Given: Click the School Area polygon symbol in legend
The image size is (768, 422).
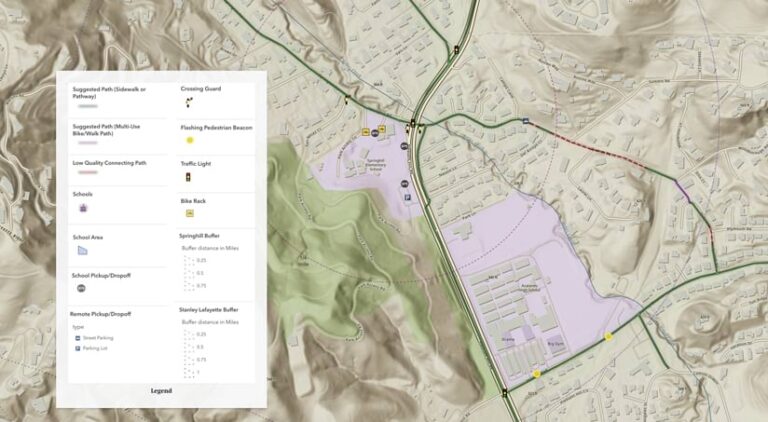Looking at the screenshot, I should [83, 251].
